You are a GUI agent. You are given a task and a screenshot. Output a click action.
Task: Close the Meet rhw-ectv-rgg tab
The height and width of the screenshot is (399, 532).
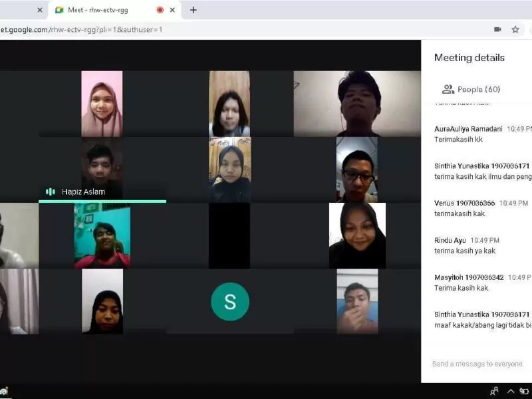pos(172,10)
